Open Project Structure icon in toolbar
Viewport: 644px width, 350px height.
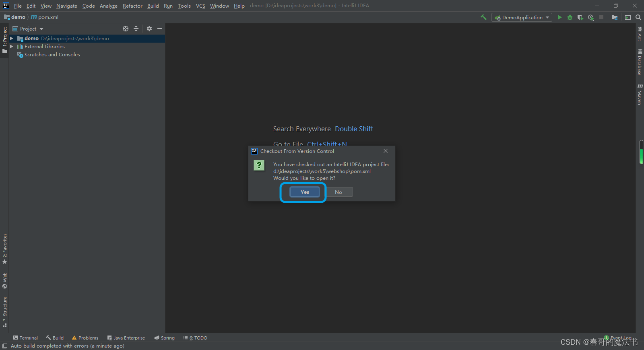coord(615,17)
